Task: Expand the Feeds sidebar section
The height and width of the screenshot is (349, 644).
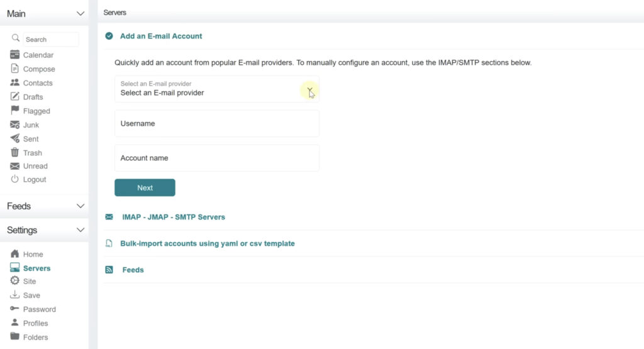Action: (x=80, y=206)
